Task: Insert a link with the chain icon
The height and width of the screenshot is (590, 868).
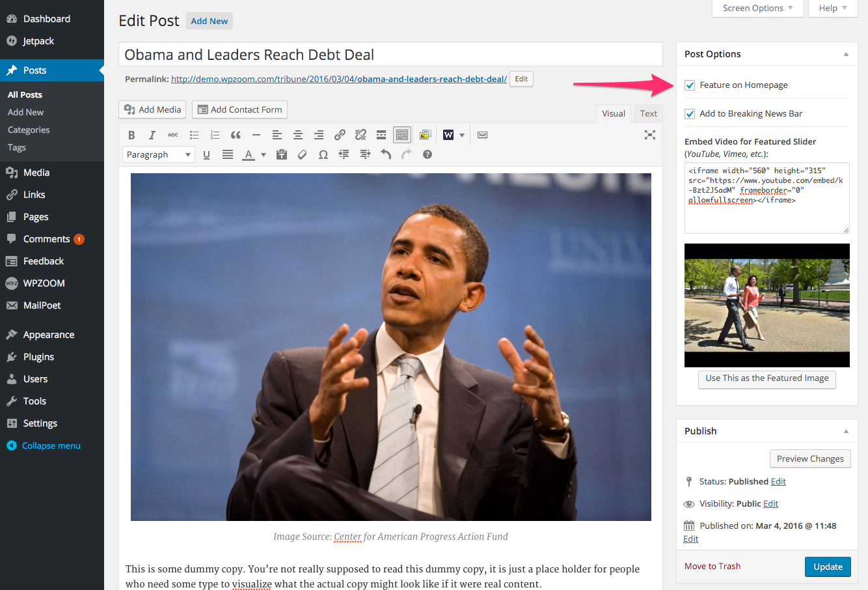Action: 340,135
